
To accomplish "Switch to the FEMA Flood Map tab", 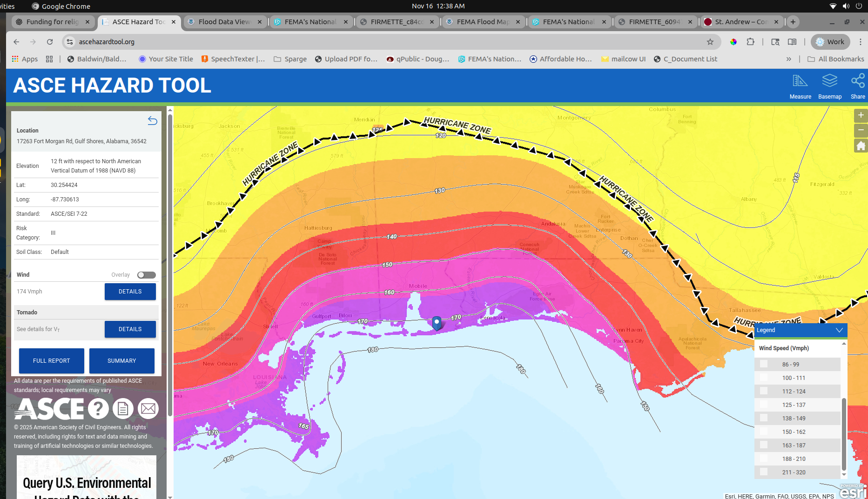I will 483,21.
